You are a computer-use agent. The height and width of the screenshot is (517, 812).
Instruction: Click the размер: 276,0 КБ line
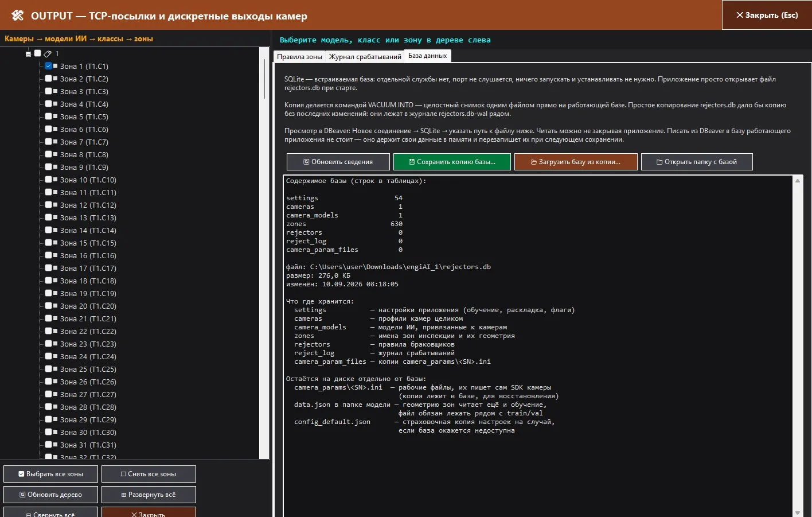coord(318,275)
